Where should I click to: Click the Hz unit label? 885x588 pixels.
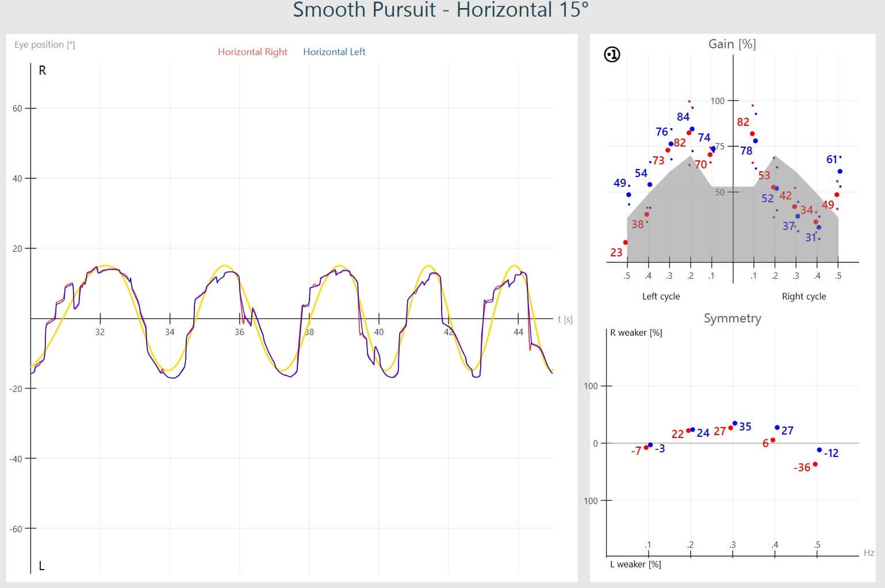(x=869, y=553)
